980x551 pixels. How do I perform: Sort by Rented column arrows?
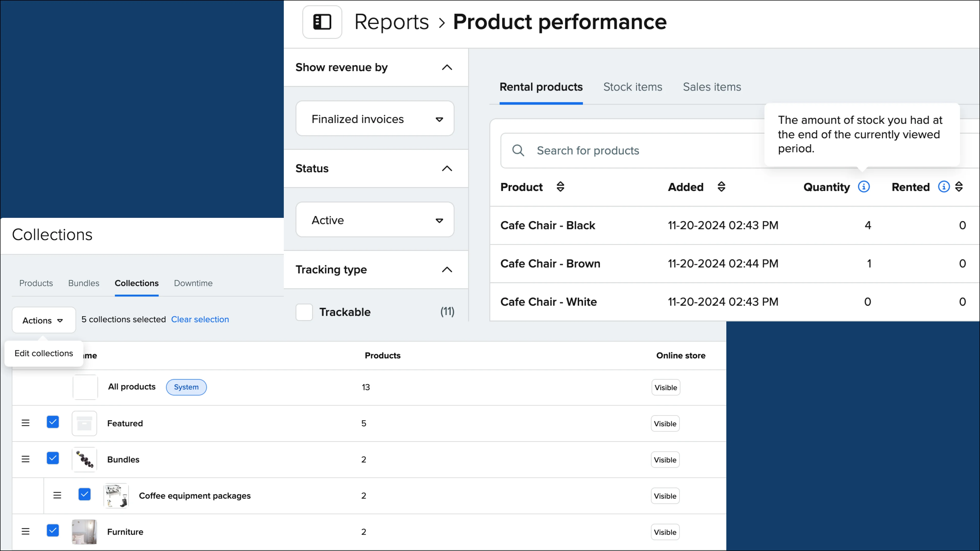pos(959,187)
